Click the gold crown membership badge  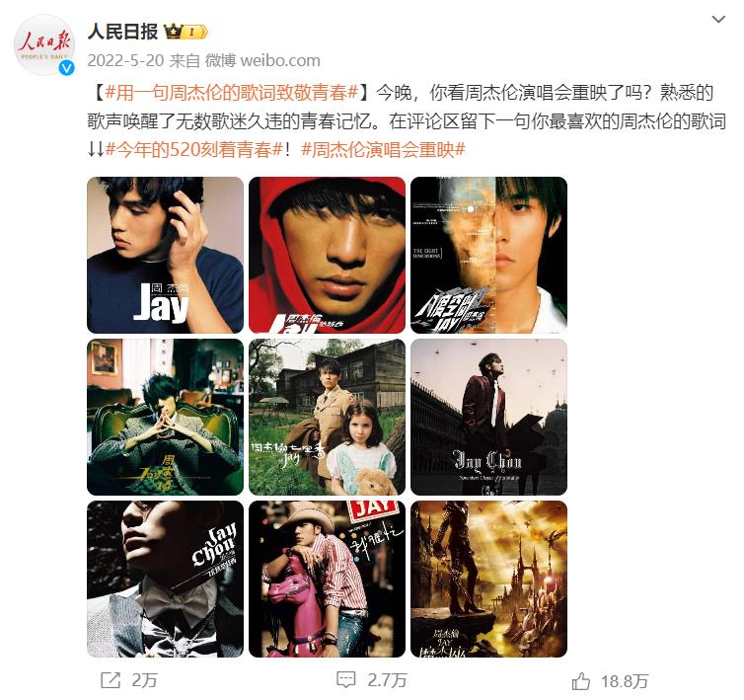tap(186, 32)
